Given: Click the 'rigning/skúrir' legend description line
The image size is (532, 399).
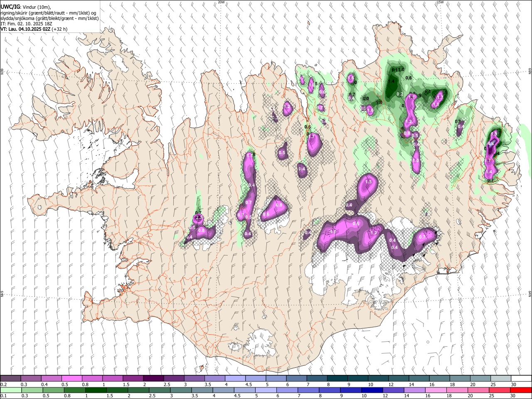Looking at the screenshot, I should pyautogui.click(x=49, y=12).
